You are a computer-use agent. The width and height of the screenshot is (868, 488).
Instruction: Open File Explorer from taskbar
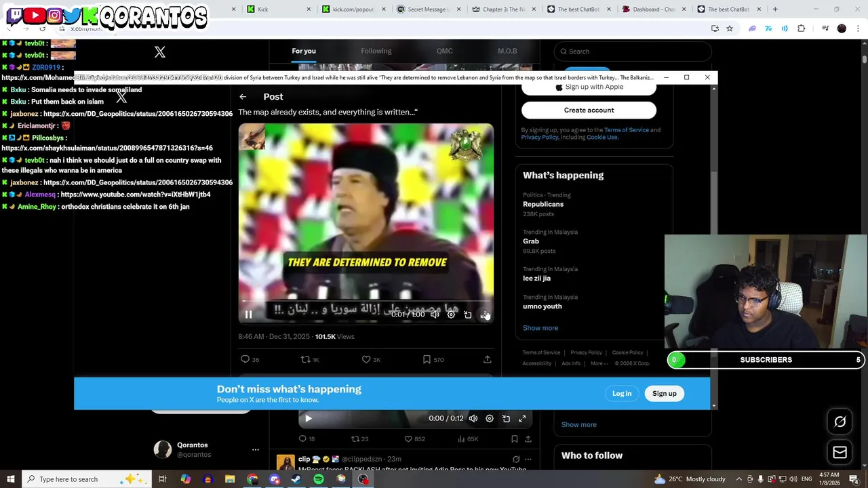pyautogui.click(x=230, y=479)
